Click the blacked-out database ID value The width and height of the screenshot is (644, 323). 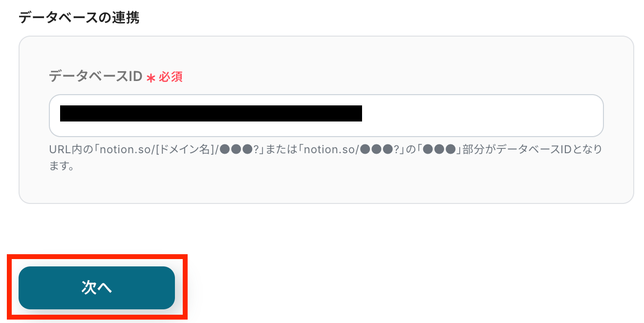pyautogui.click(x=211, y=113)
